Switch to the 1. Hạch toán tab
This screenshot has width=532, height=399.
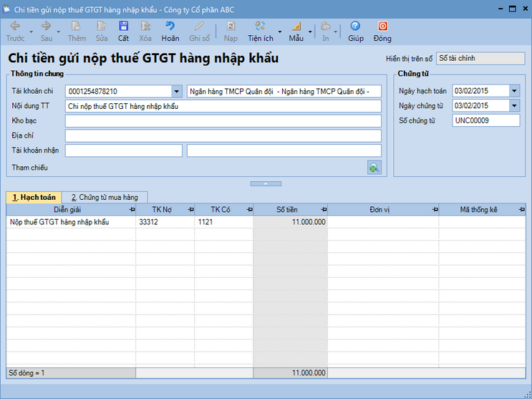coord(34,197)
